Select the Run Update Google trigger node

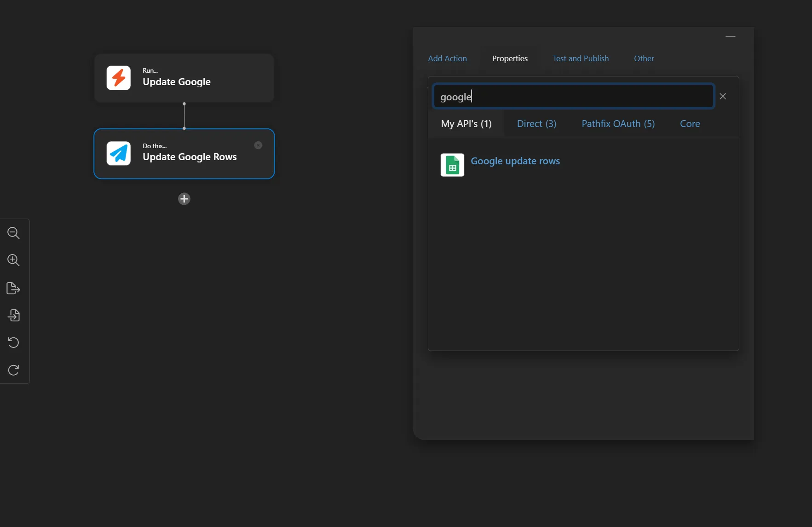(184, 78)
